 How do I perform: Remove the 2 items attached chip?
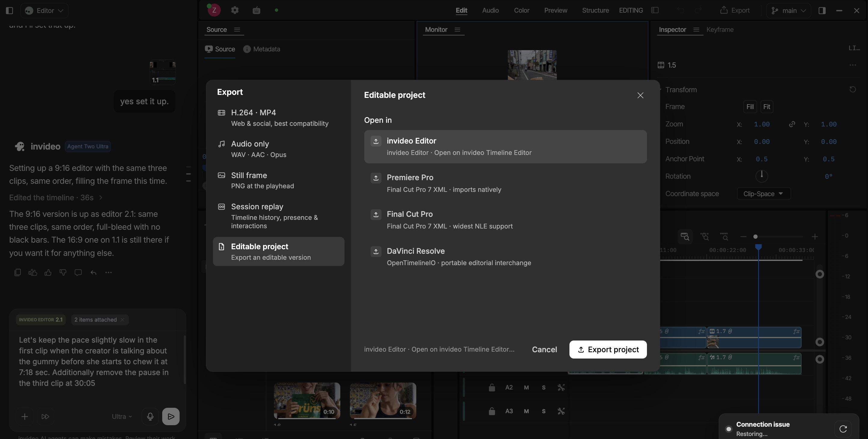point(123,320)
